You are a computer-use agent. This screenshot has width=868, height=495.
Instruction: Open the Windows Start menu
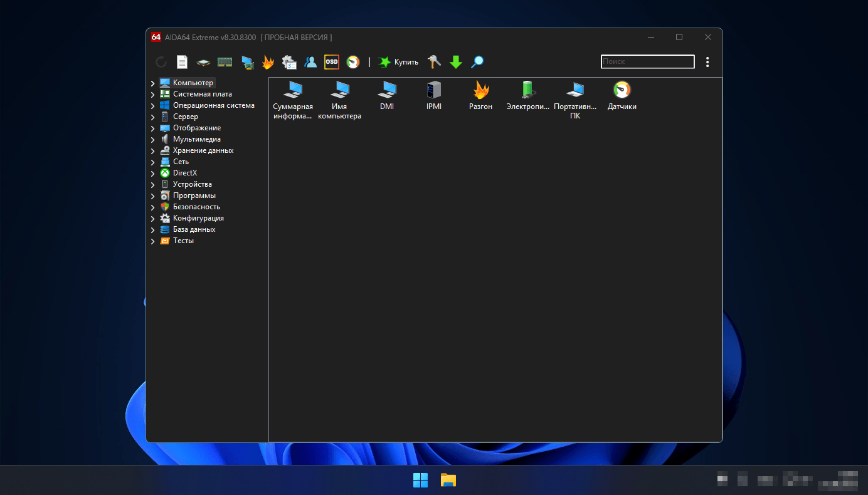(x=420, y=480)
